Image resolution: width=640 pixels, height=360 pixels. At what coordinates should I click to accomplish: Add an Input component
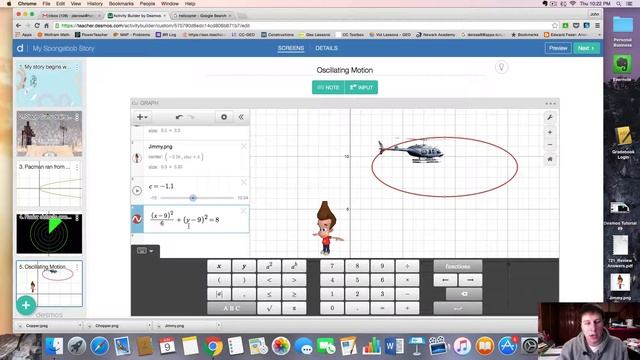361,87
